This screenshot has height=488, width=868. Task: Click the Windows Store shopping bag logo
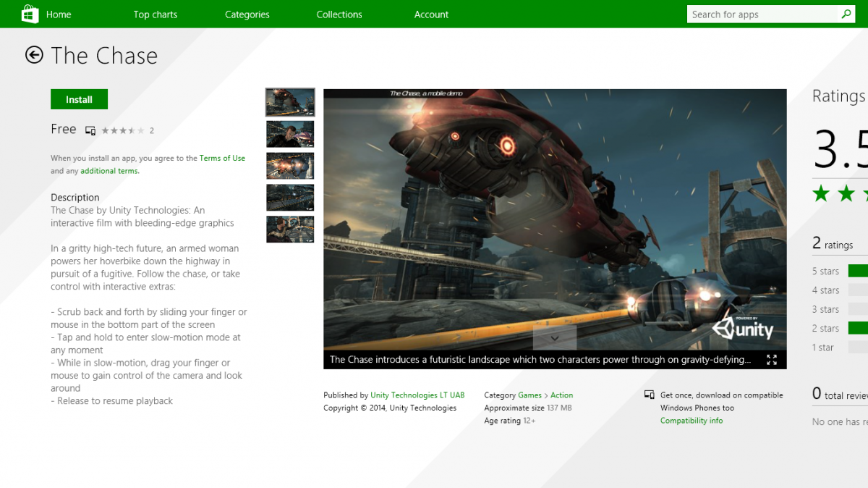point(30,14)
